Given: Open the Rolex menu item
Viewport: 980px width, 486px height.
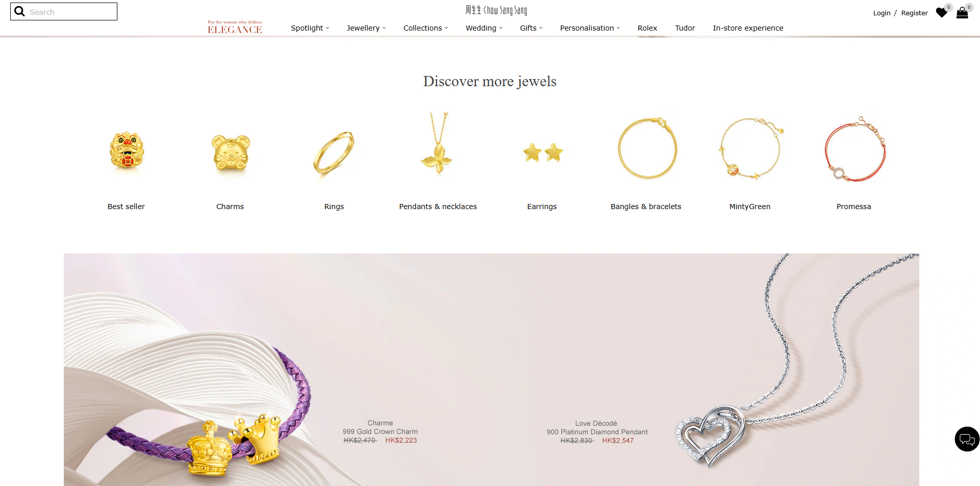Looking at the screenshot, I should (647, 28).
